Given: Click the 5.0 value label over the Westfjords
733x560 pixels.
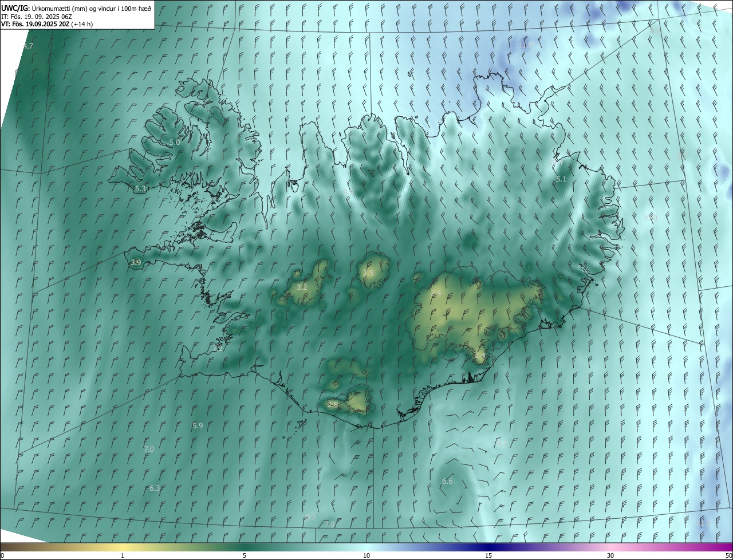Looking at the screenshot, I should (175, 142).
